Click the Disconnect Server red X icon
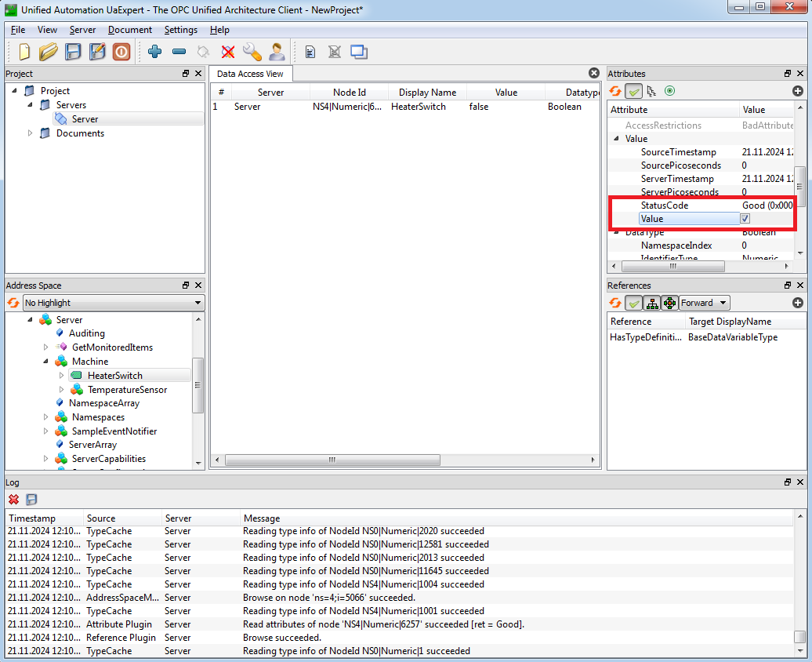812x662 pixels. pos(228,52)
